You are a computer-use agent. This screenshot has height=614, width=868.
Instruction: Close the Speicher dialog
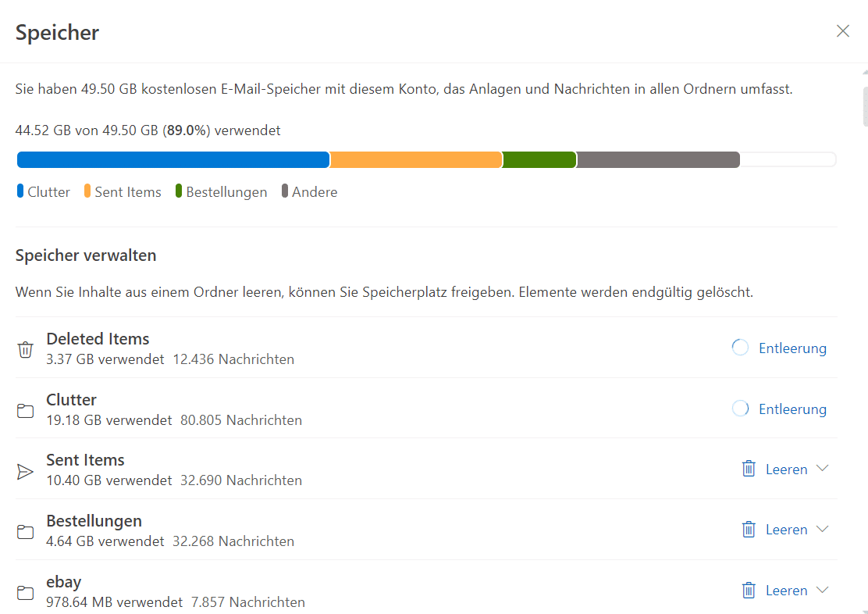click(843, 31)
